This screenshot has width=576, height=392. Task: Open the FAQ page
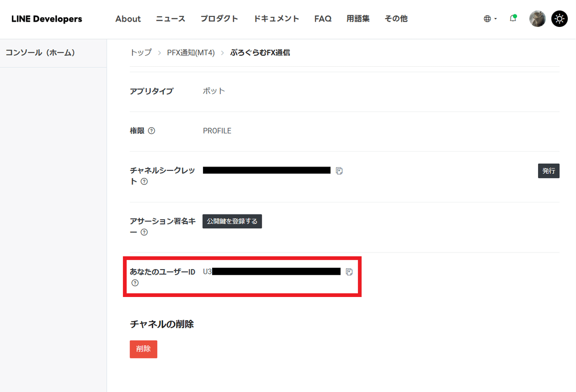click(x=323, y=19)
